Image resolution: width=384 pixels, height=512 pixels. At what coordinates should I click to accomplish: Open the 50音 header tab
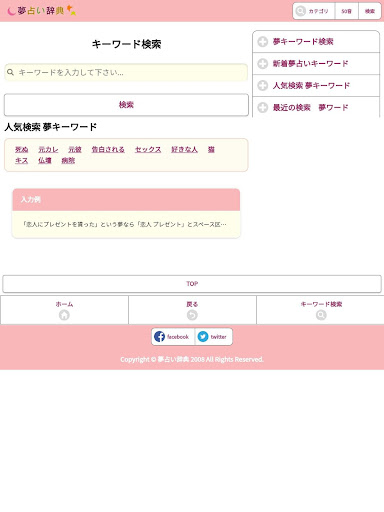tap(347, 11)
